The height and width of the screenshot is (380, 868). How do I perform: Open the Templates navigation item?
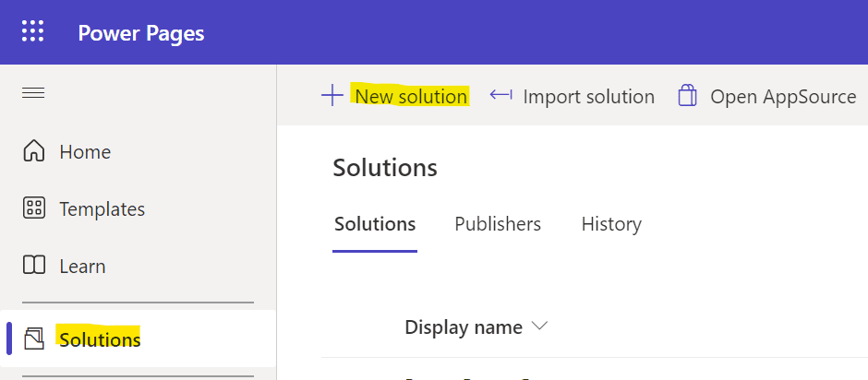138,209
